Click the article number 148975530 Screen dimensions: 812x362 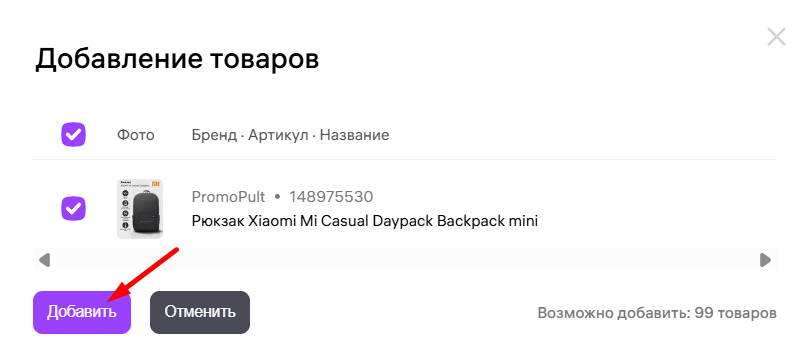coord(331,197)
